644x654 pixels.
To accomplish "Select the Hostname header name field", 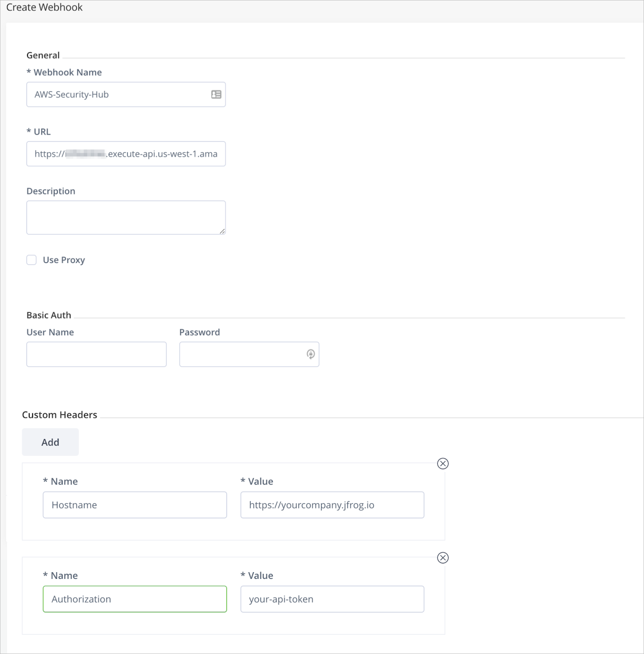I will click(x=135, y=505).
